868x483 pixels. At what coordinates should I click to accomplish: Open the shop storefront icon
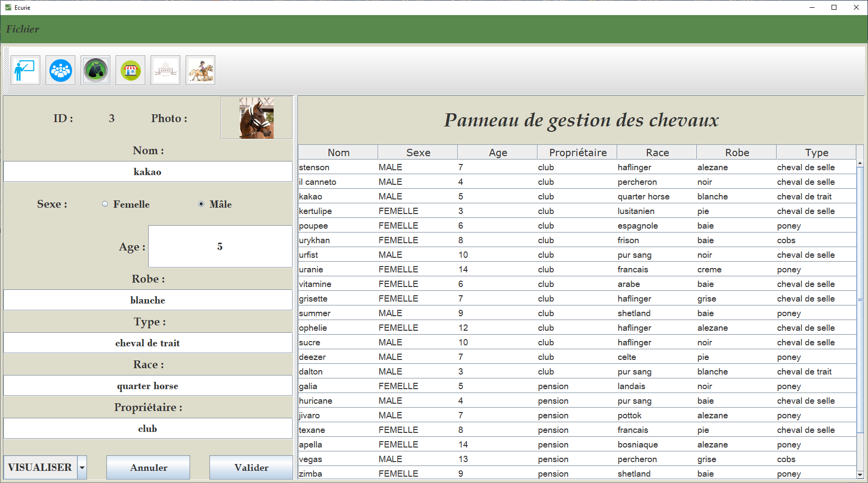(130, 71)
